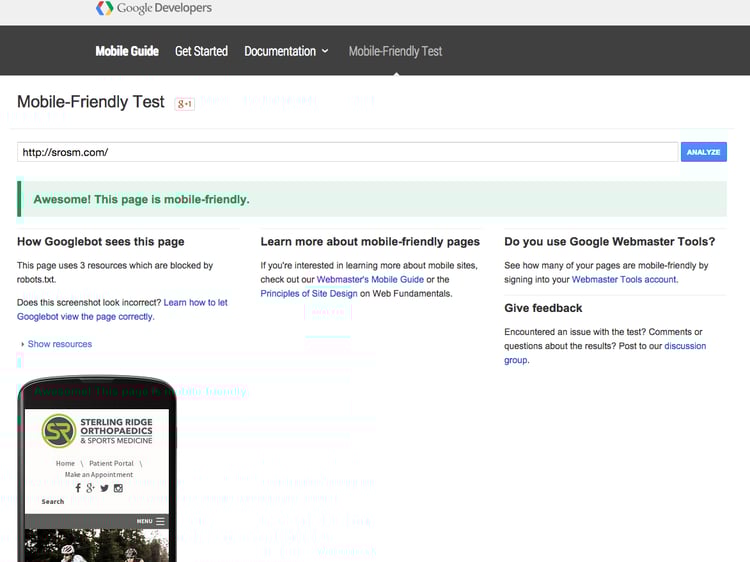Click 'How Googlebot sees this page' heading
The height and width of the screenshot is (562, 750).
[100, 242]
